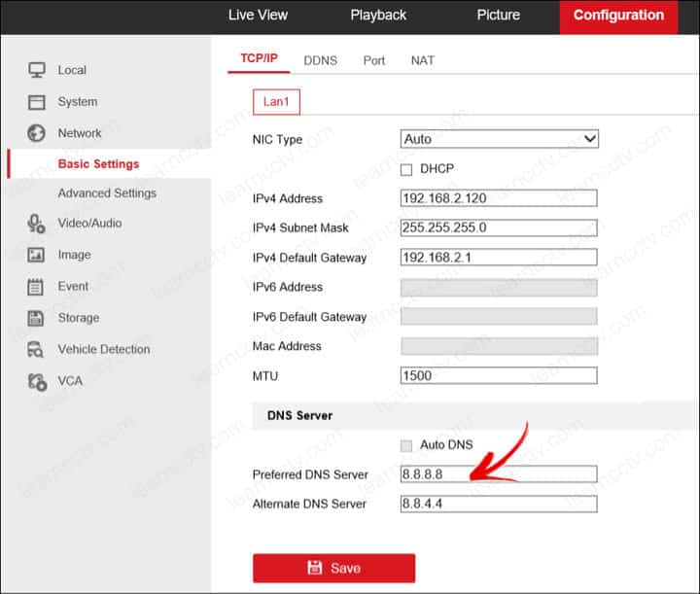Image resolution: width=700 pixels, height=594 pixels.
Task: Click the System window icon
Action: pos(37,102)
